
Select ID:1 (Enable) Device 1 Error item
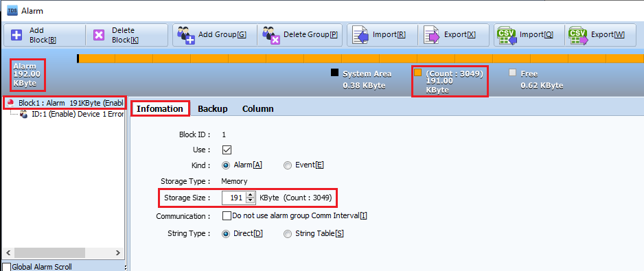tap(78, 114)
